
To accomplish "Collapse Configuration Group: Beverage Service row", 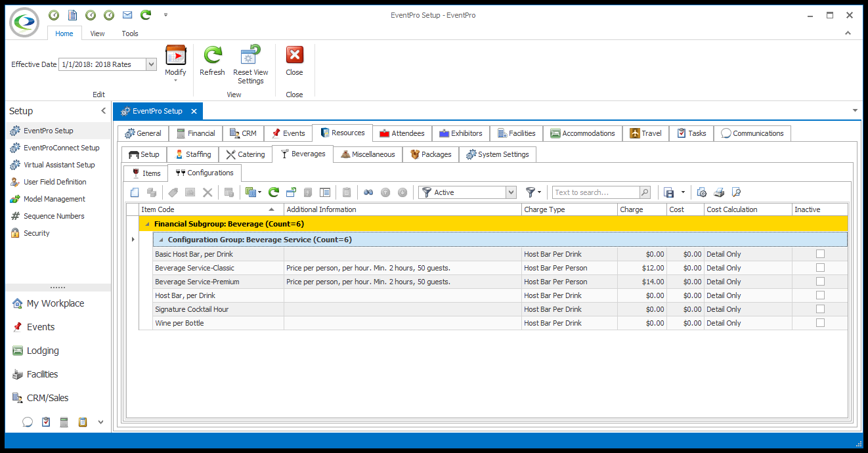I will [x=161, y=240].
